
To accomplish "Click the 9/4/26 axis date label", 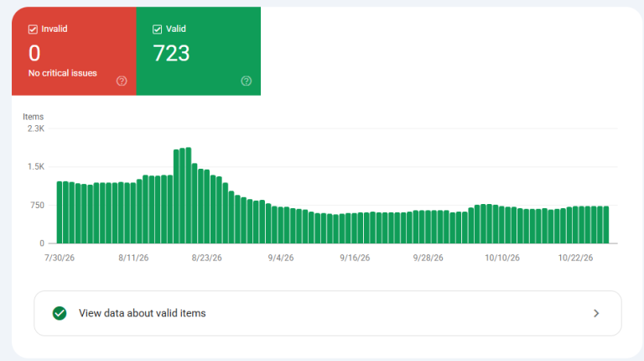I will [x=281, y=258].
